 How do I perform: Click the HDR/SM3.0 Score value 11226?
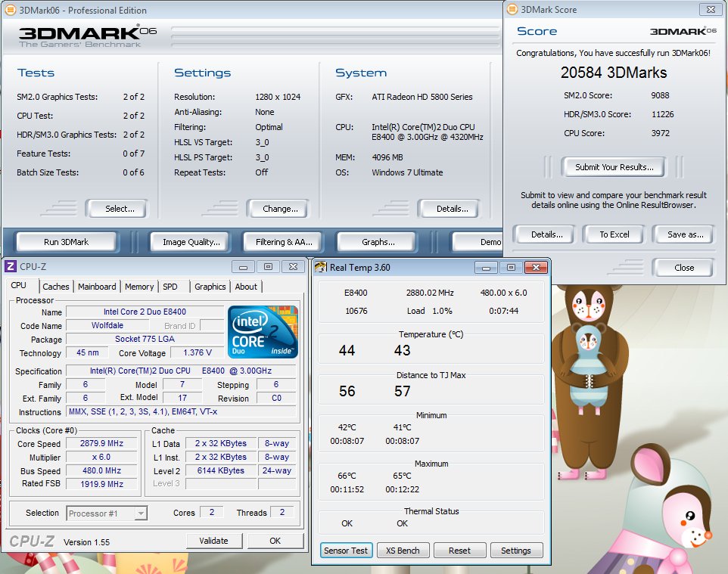(x=662, y=114)
